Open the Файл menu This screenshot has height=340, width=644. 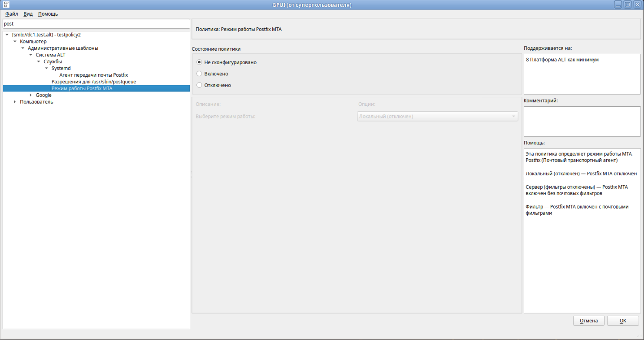pyautogui.click(x=12, y=14)
